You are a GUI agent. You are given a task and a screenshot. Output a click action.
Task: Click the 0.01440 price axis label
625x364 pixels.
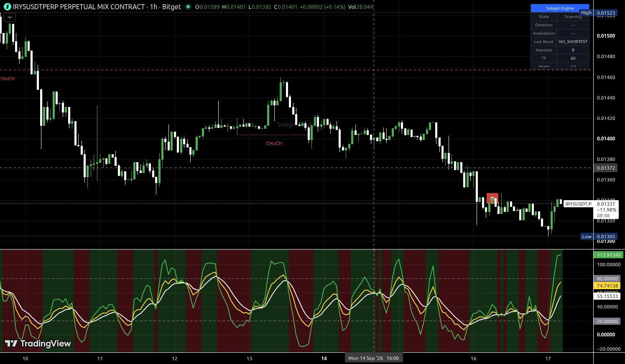click(606, 98)
